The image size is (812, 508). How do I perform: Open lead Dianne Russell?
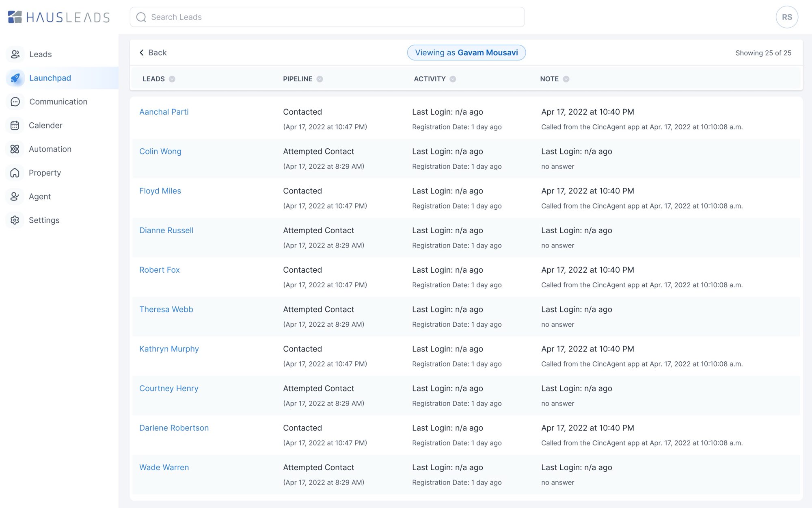(x=166, y=230)
